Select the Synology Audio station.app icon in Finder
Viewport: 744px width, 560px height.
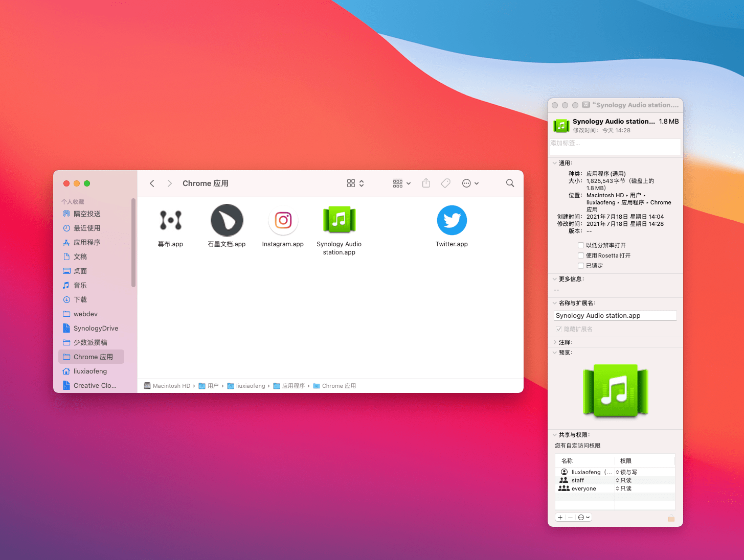click(x=339, y=220)
